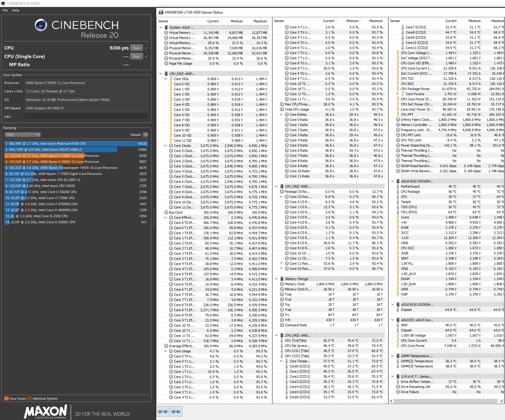Click the Info text field in Your System
Image resolution: width=505 pixels, height=420 pixels.
point(86,117)
